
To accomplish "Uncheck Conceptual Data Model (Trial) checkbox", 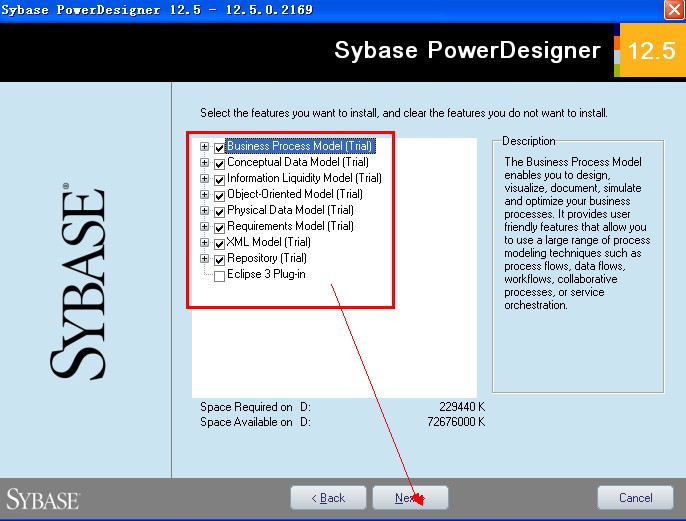I will (x=219, y=164).
